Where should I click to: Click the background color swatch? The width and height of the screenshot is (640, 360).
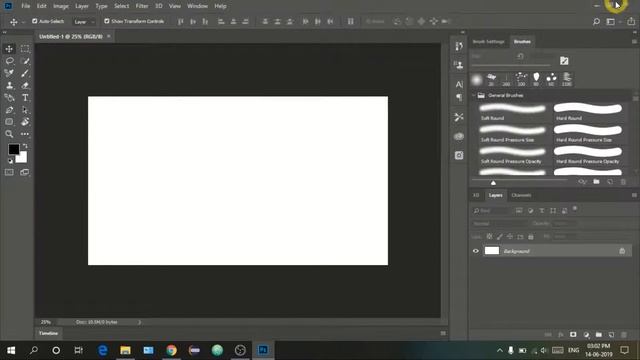(22, 158)
